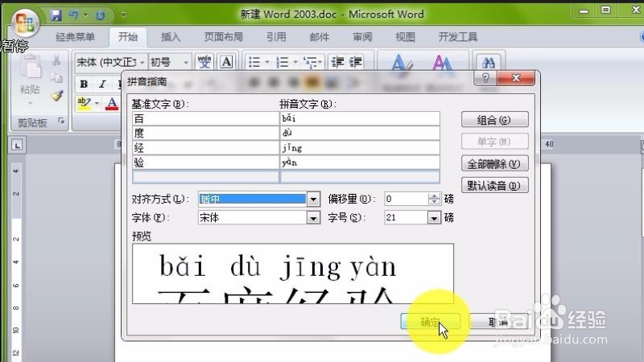The height and width of the screenshot is (362, 644).
Task: Switch to 开发工具 tab
Action: click(x=458, y=37)
